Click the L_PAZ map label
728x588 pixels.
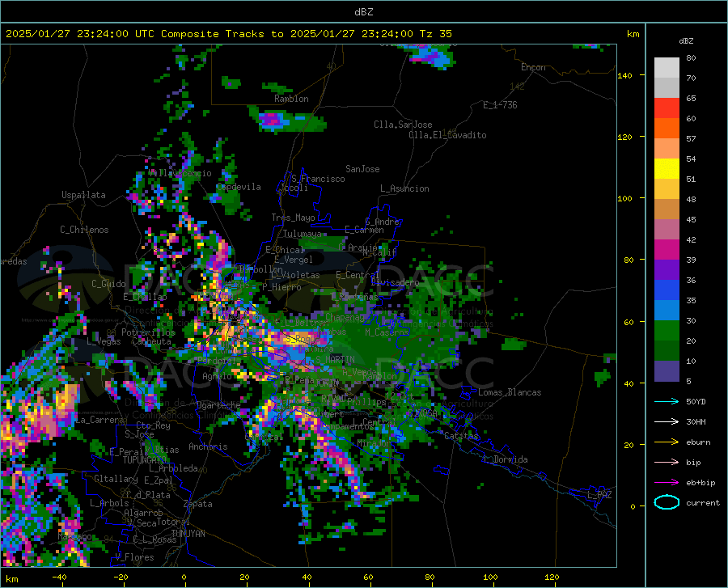[599, 495]
